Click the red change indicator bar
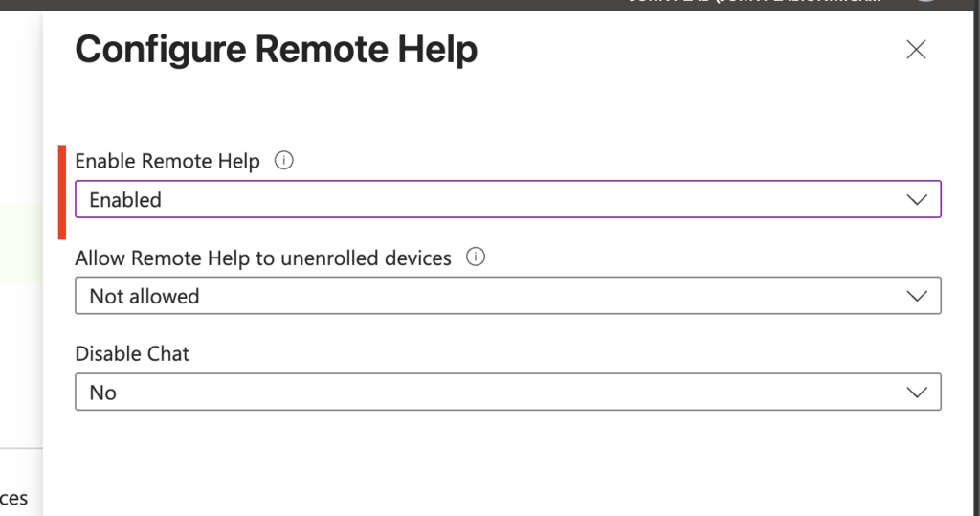The height and width of the screenshot is (516, 980). [62, 192]
